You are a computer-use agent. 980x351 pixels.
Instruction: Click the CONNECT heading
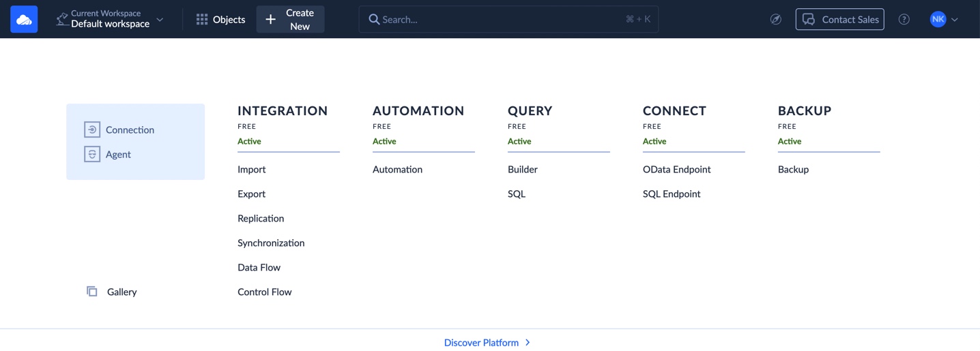[x=674, y=110]
